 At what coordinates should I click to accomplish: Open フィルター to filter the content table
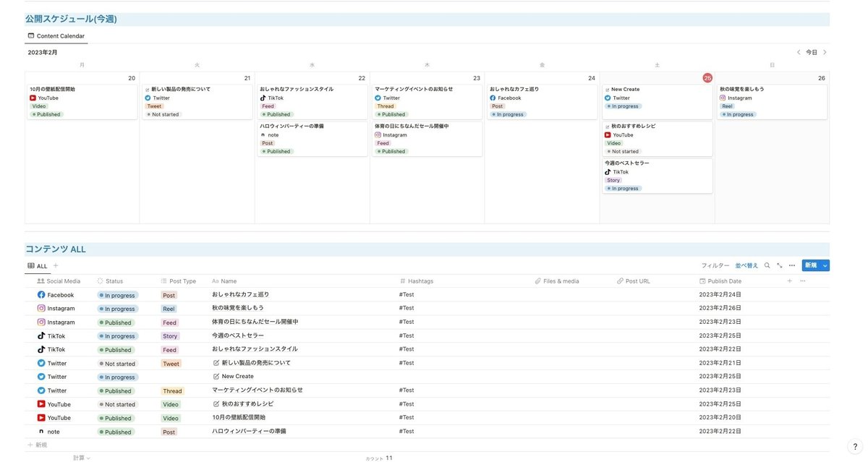coord(716,264)
